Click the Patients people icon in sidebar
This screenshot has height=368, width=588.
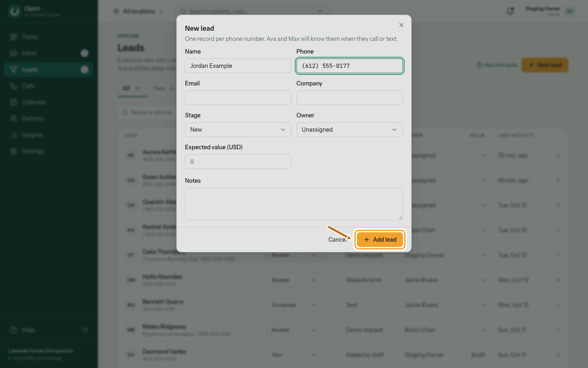pos(13,119)
